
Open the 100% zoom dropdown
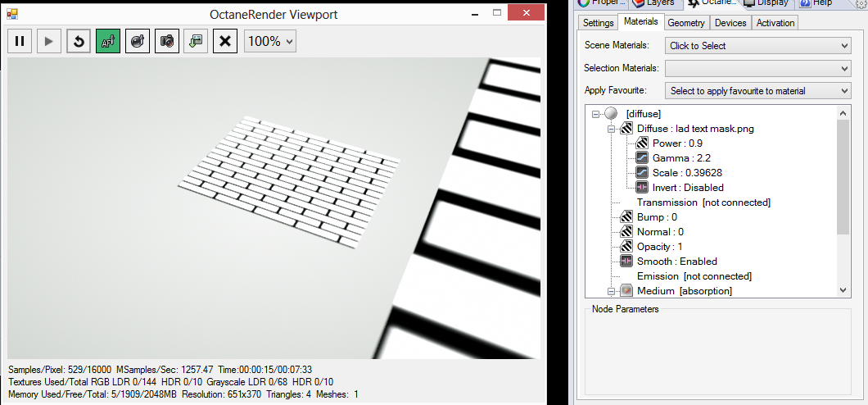(x=269, y=41)
